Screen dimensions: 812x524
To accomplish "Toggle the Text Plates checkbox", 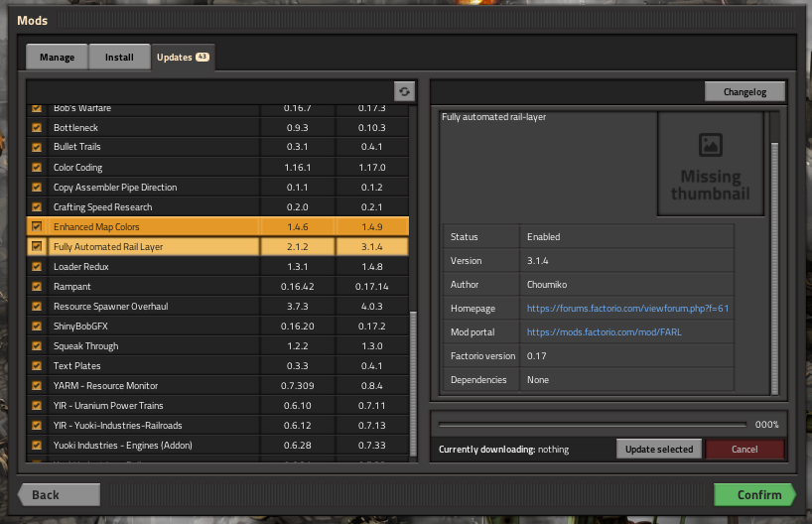I will coord(37,365).
